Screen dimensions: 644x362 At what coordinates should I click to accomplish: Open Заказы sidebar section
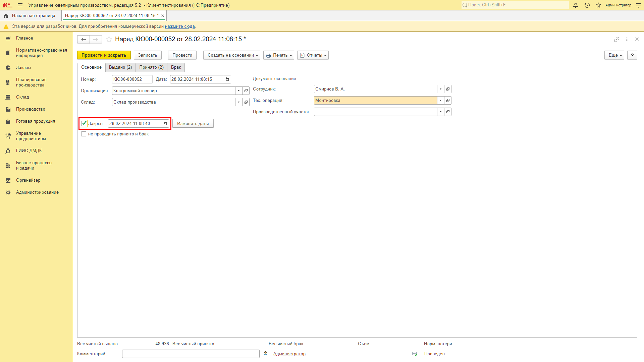(x=23, y=68)
